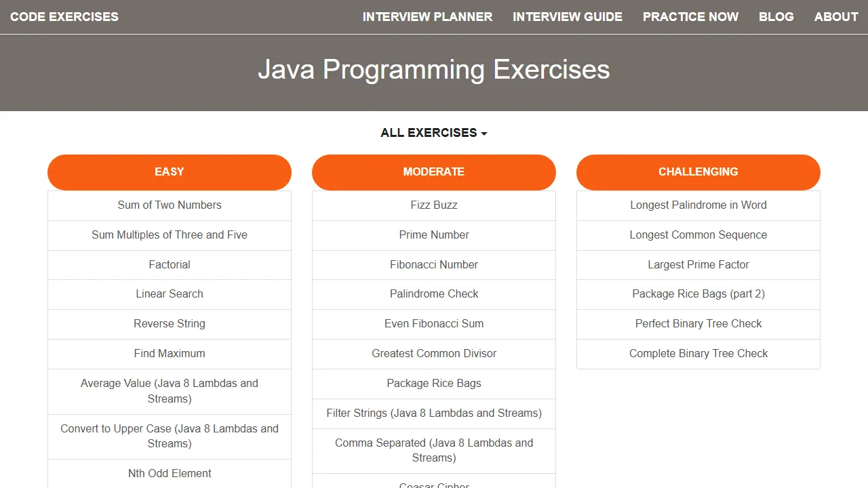This screenshot has height=488, width=868.
Task: Visit the ABOUT page
Action: pyautogui.click(x=836, y=16)
